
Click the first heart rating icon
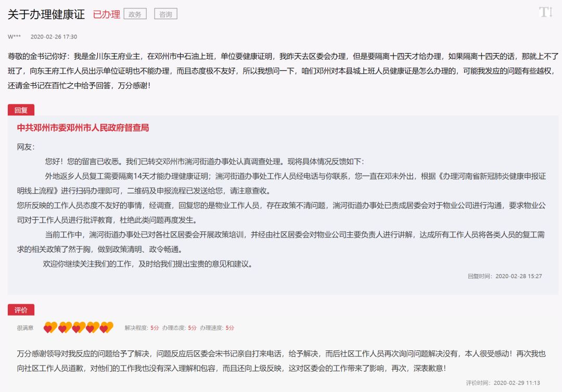coord(50,327)
